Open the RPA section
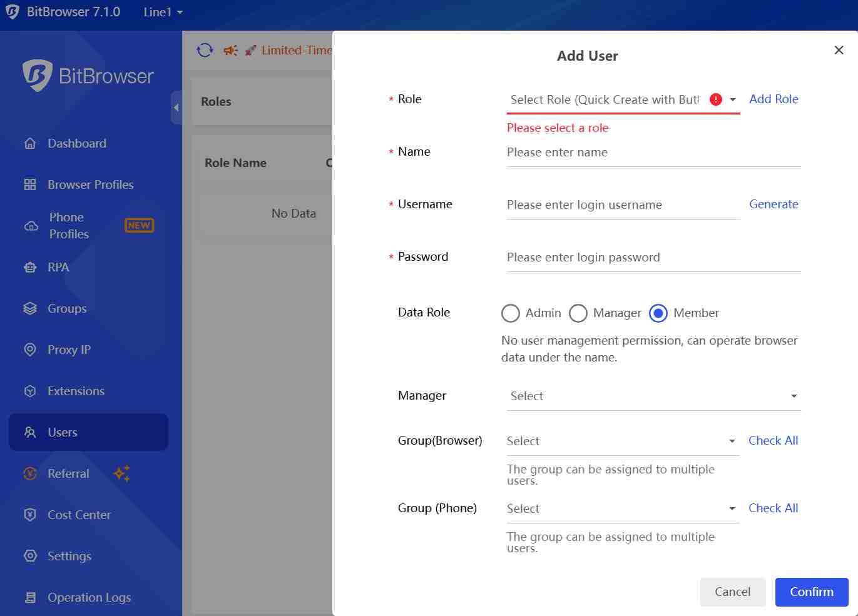858x616 pixels. click(58, 267)
